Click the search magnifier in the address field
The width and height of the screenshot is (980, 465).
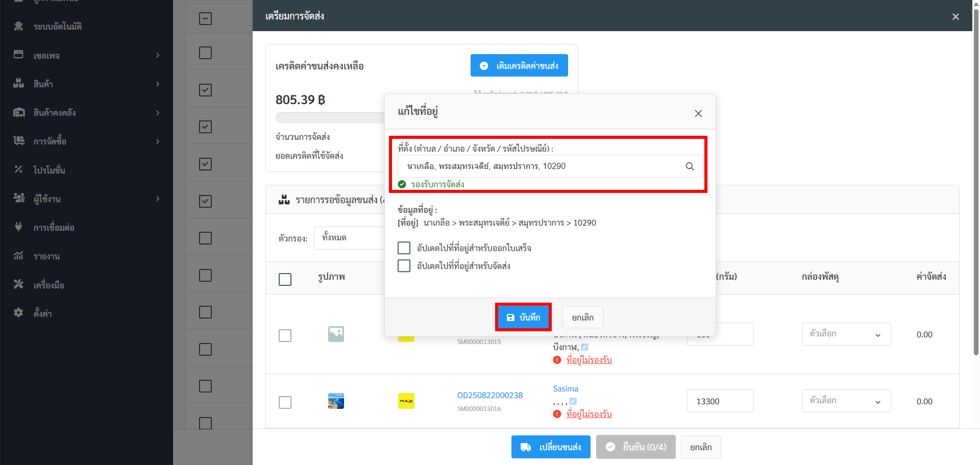tap(690, 166)
